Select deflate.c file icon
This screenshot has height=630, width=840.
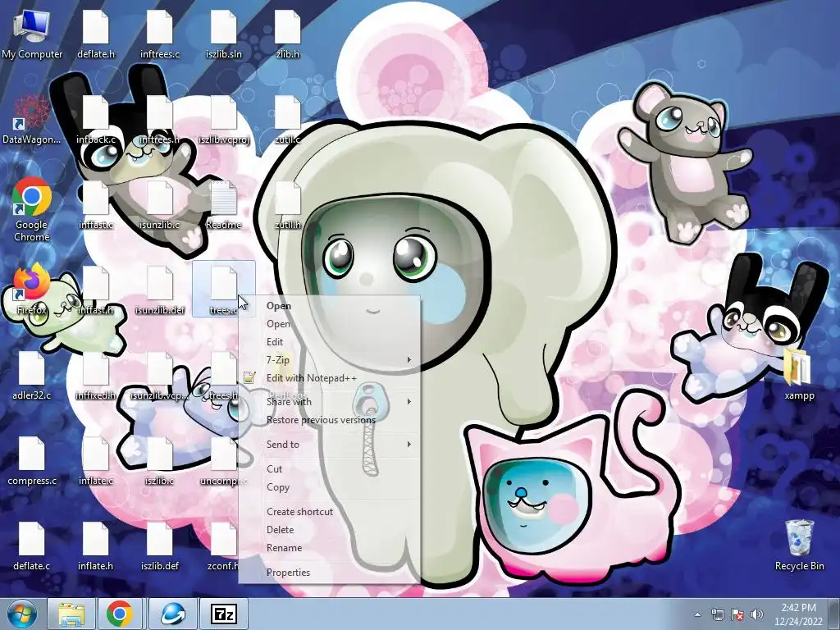pos(32,546)
